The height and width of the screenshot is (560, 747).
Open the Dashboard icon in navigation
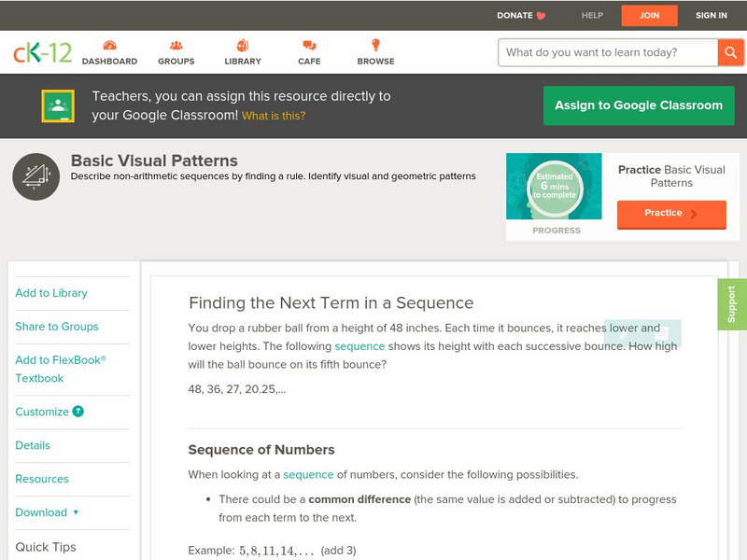pos(109,46)
